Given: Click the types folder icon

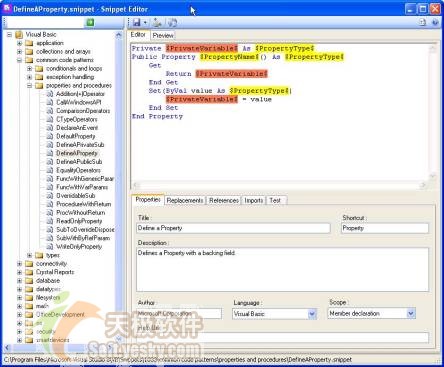Looking at the screenshot, I should pos(39,255).
